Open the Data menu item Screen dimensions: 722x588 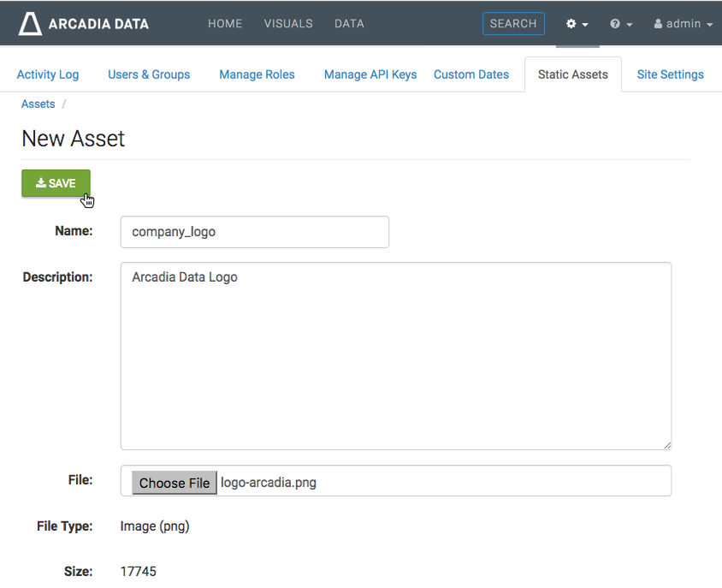(349, 24)
